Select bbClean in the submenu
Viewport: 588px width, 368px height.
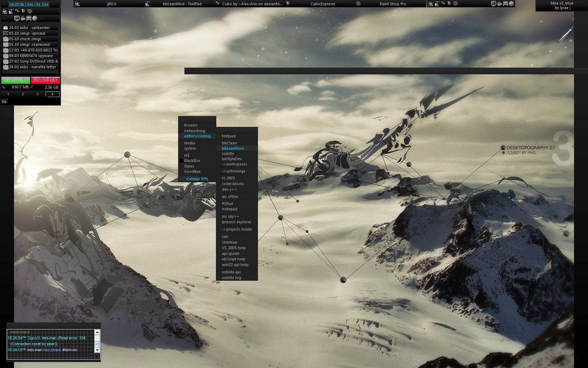[237, 143]
